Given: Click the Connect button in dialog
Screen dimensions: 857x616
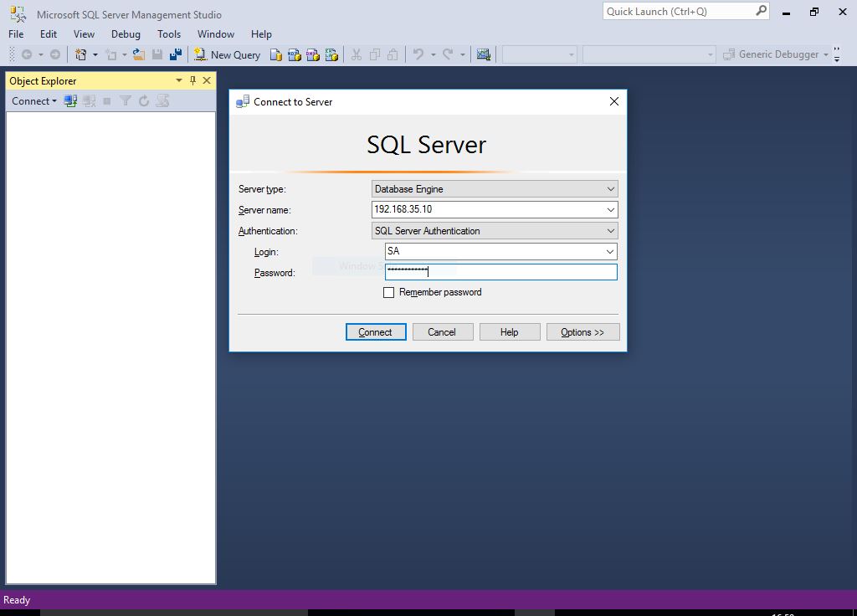Looking at the screenshot, I should tap(376, 331).
